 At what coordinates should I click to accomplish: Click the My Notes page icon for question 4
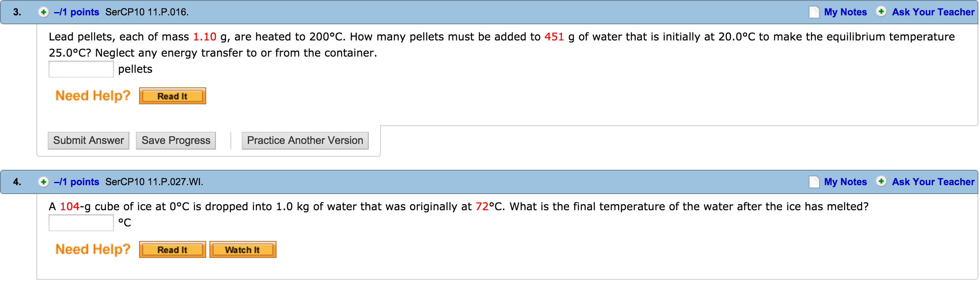[x=814, y=182]
